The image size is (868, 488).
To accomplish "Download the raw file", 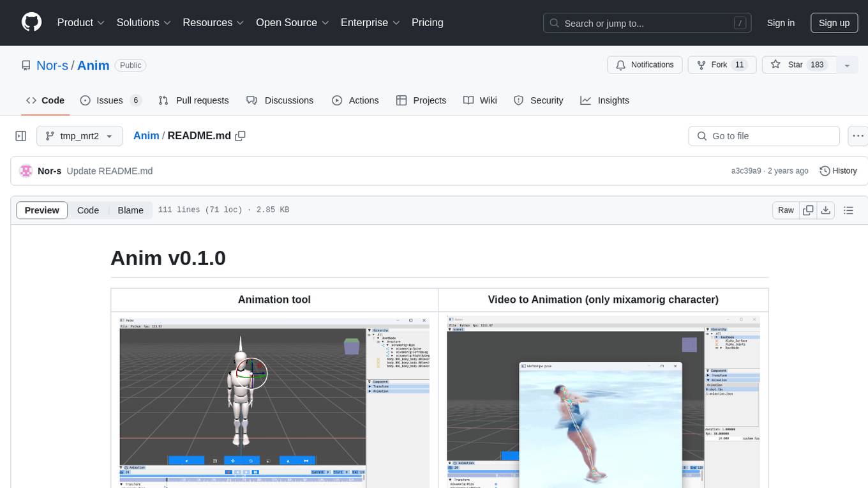I will point(826,210).
